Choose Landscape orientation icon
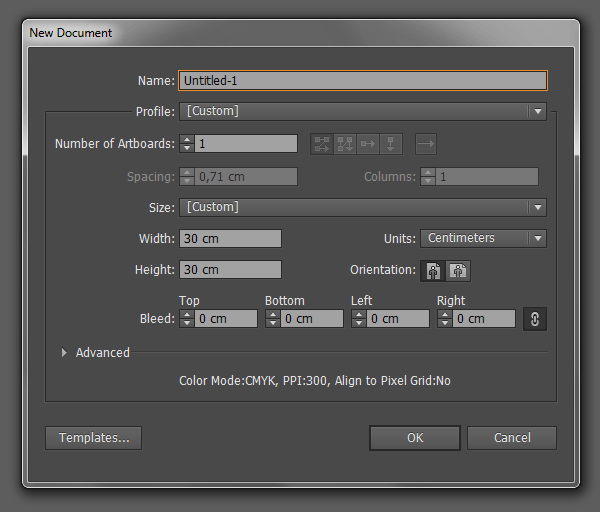The image size is (600, 512). point(458,271)
